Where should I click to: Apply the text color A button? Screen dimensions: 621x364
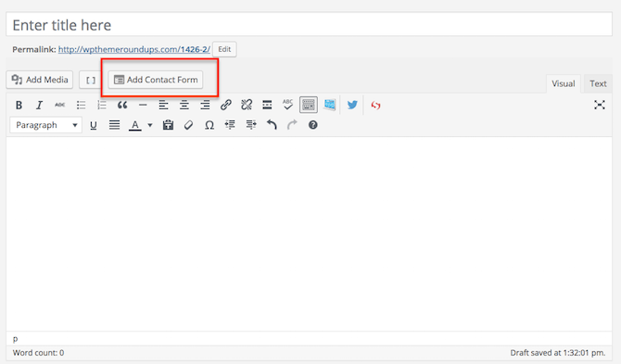(135, 125)
